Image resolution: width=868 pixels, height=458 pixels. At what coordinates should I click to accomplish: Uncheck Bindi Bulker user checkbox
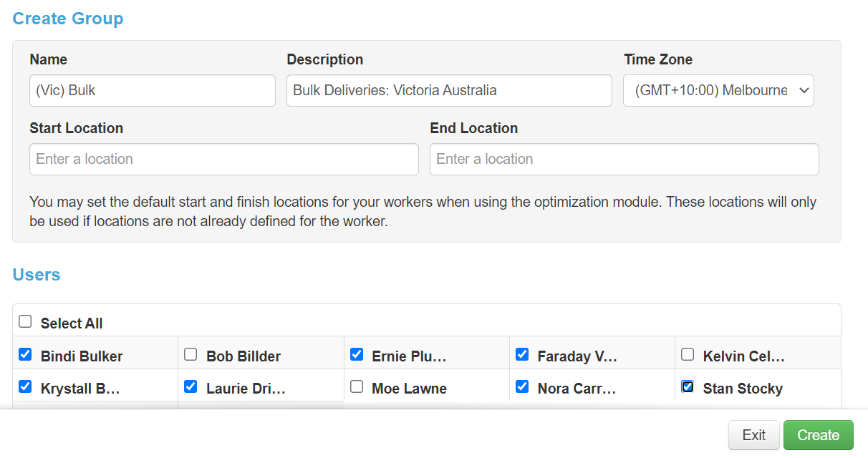coord(25,354)
